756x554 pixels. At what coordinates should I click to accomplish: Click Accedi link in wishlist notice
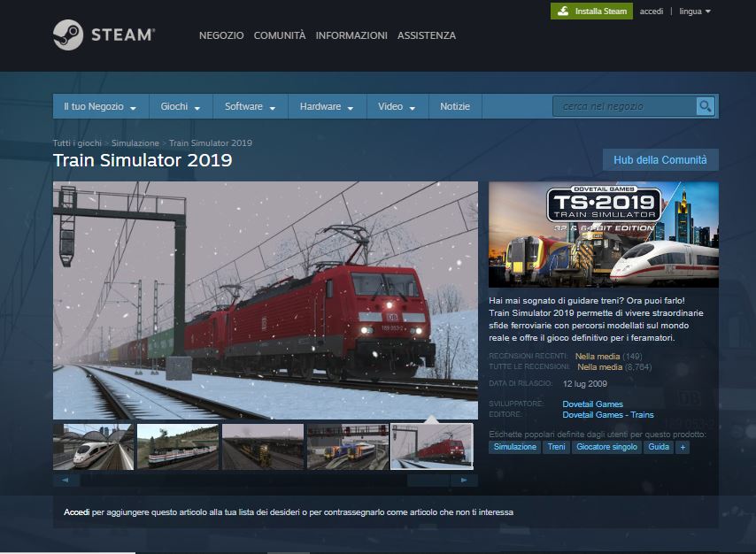tap(77, 512)
